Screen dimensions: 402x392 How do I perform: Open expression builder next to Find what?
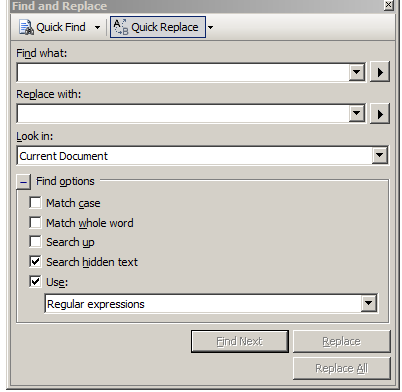coord(380,72)
